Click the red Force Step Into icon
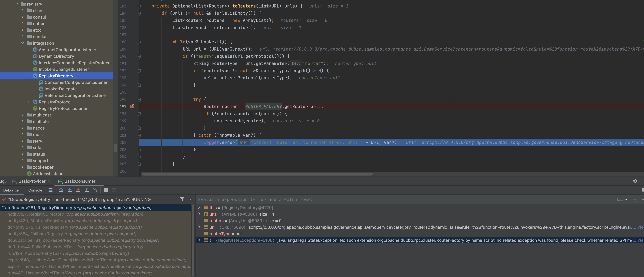This screenshot has width=644, height=277. point(78,190)
